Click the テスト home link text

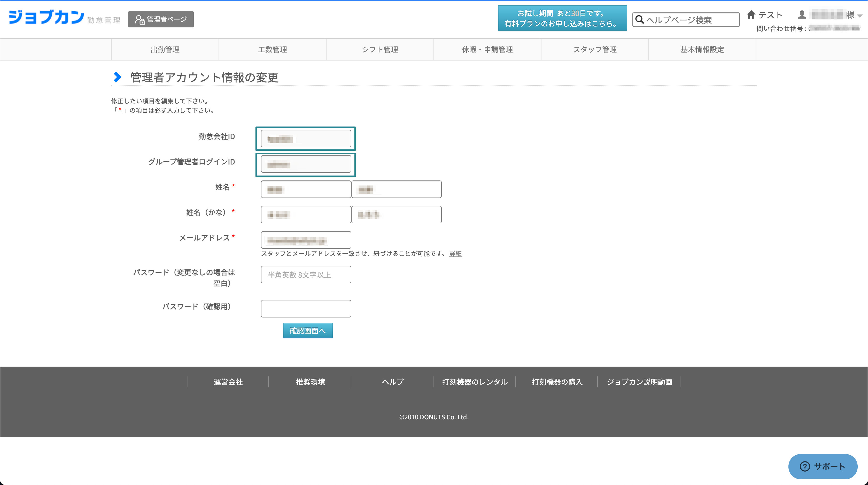[x=770, y=15]
